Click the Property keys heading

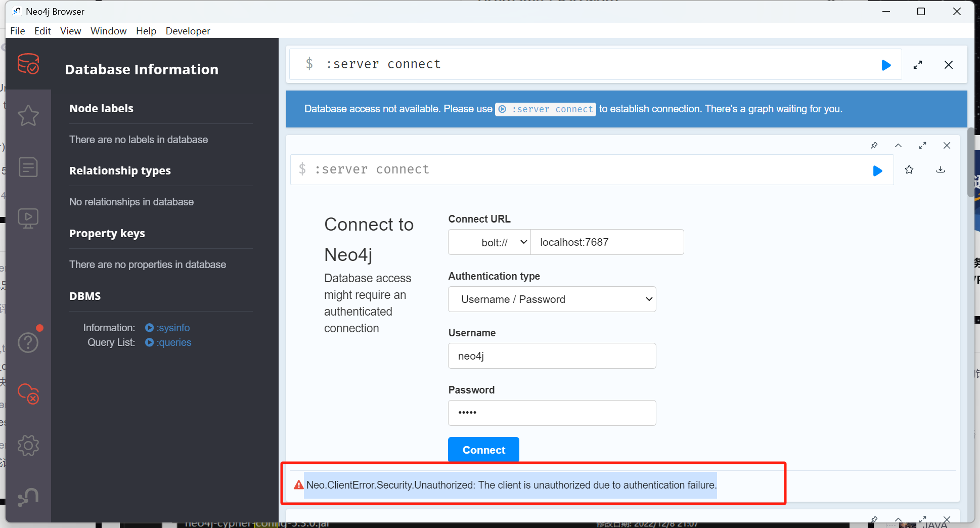(107, 234)
